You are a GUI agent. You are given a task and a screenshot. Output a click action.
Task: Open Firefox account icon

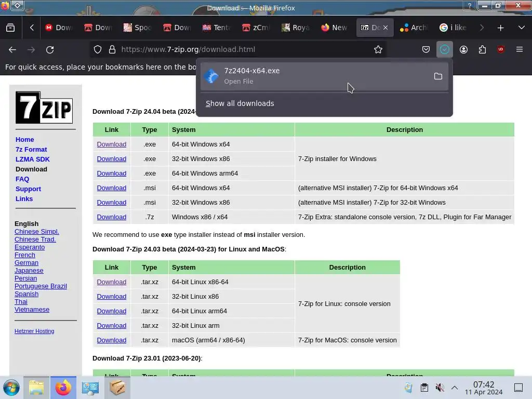463,49
